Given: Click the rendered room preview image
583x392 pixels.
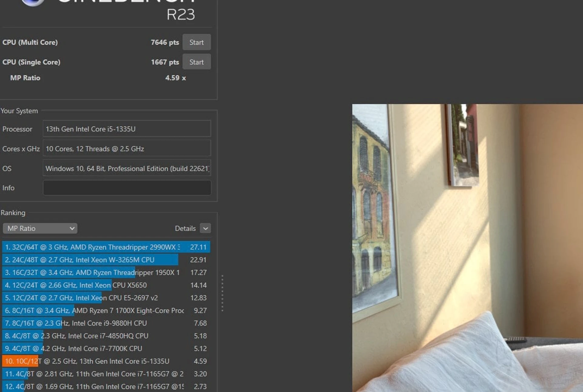Looking at the screenshot, I should click(x=467, y=248).
